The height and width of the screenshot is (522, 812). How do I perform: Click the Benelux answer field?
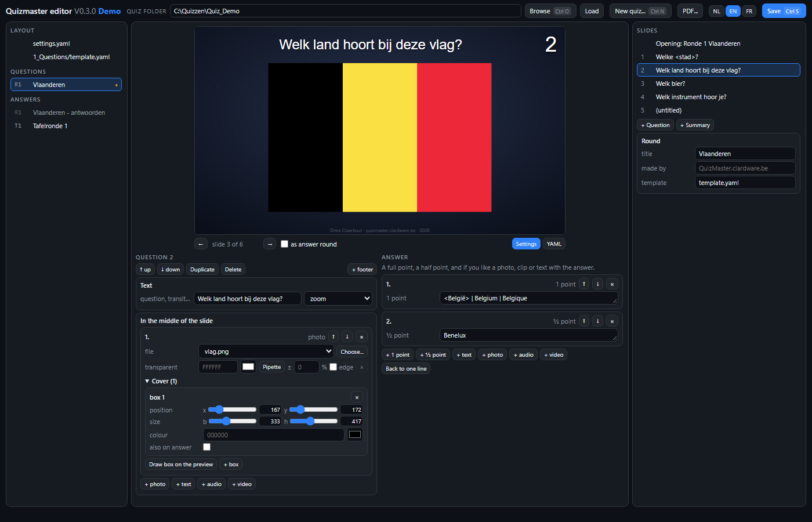[529, 335]
